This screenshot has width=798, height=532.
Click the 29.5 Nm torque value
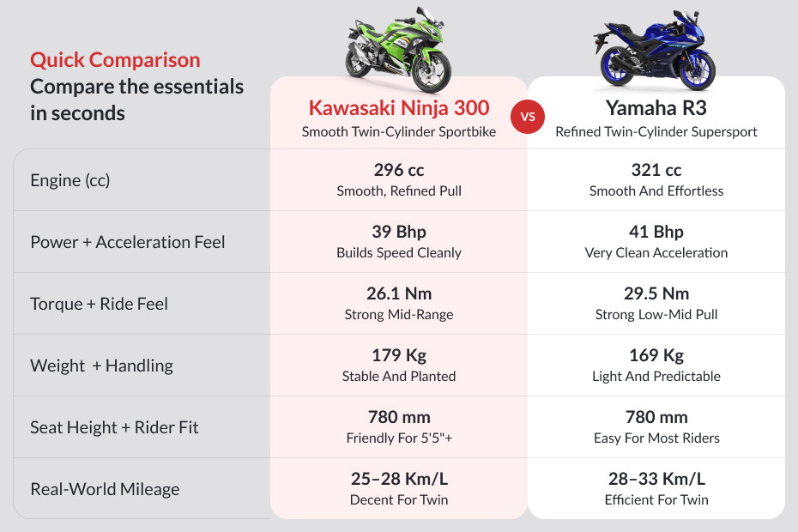[656, 293]
